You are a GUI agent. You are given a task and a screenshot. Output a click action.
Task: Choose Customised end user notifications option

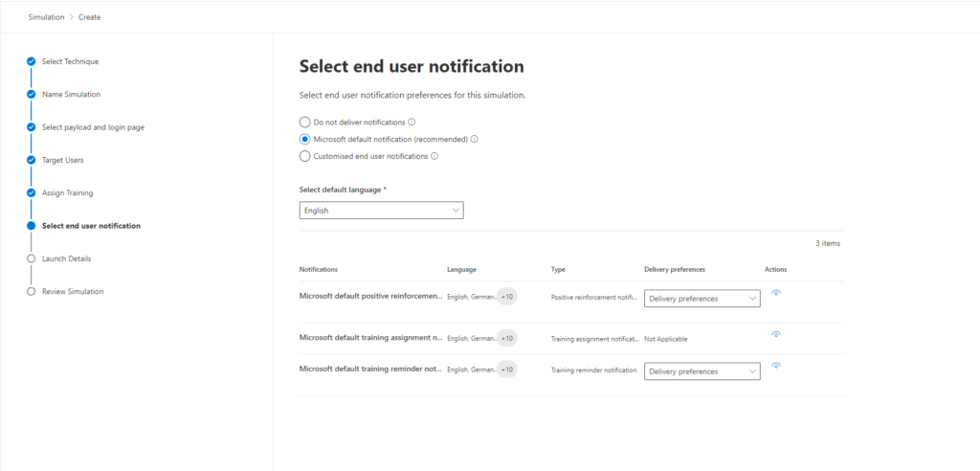click(305, 156)
